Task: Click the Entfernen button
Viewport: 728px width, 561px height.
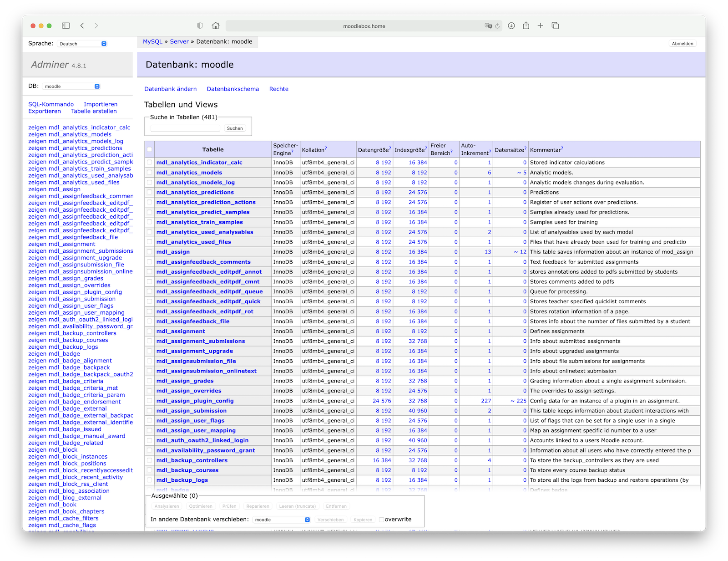Action: click(336, 506)
